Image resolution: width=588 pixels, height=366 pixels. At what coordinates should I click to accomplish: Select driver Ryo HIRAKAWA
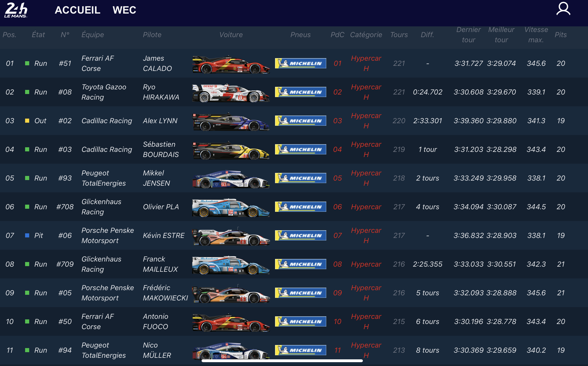coord(161,92)
